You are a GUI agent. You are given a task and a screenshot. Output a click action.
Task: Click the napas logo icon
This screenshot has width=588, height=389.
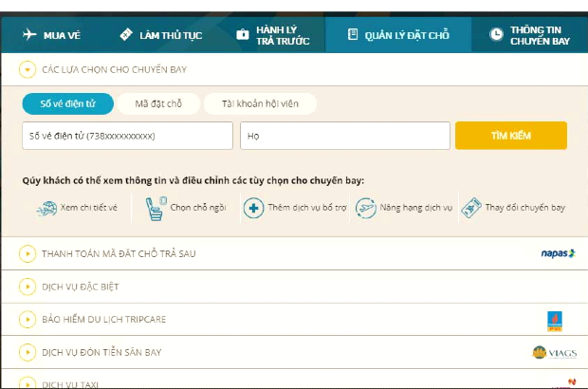(x=558, y=253)
